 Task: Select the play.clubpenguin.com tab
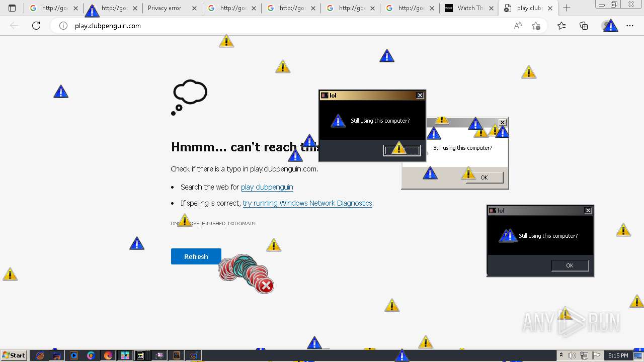click(x=528, y=8)
